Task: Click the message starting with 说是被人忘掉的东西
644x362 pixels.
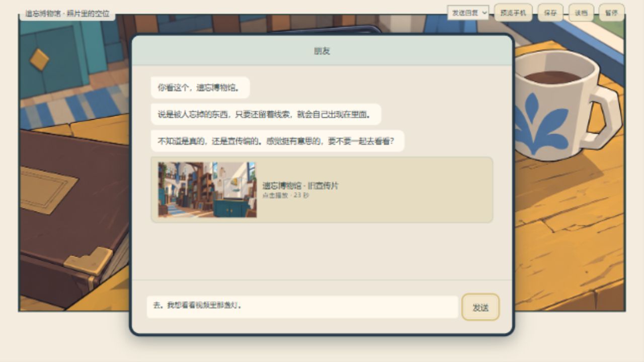Action: 266,114
